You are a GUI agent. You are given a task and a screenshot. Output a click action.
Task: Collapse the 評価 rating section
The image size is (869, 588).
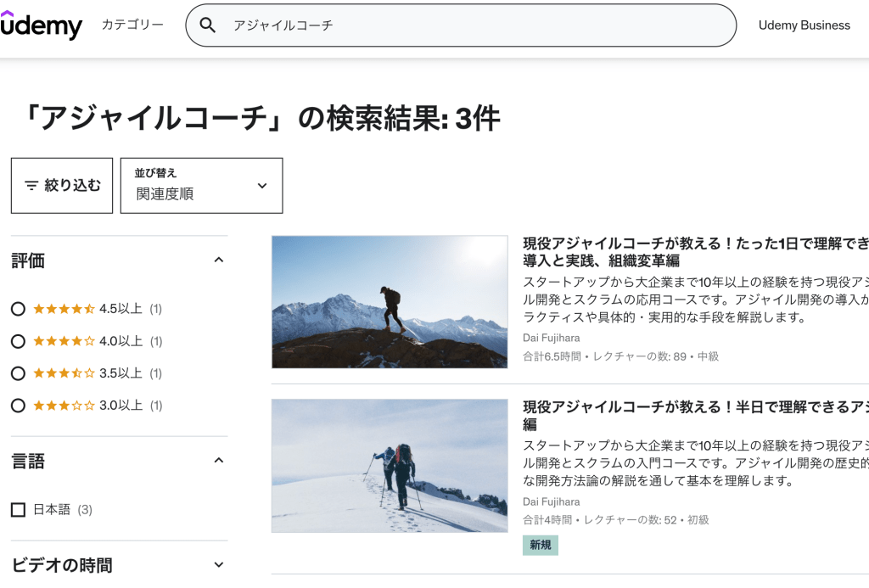[218, 260]
